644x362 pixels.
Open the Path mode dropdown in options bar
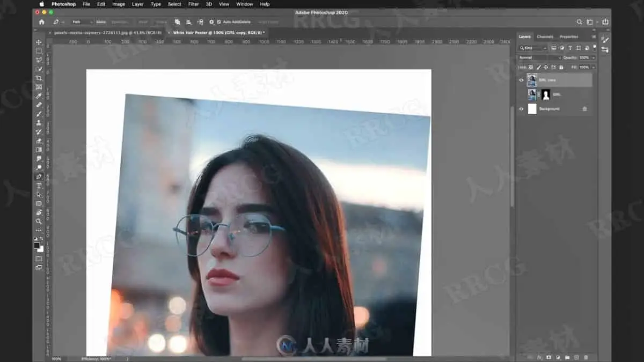pos(83,22)
